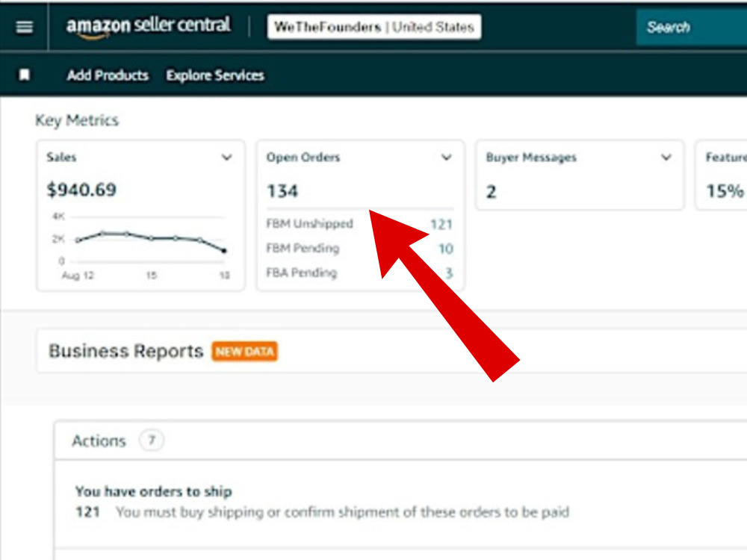
Task: Click the Key Metrics heading
Action: tap(77, 120)
